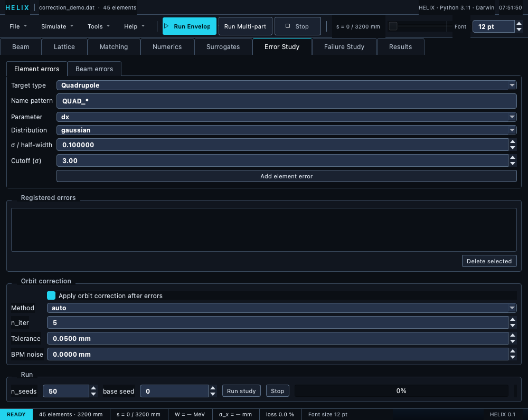
Task: Expand the Method dropdown showing auto
Action: click(x=281, y=308)
